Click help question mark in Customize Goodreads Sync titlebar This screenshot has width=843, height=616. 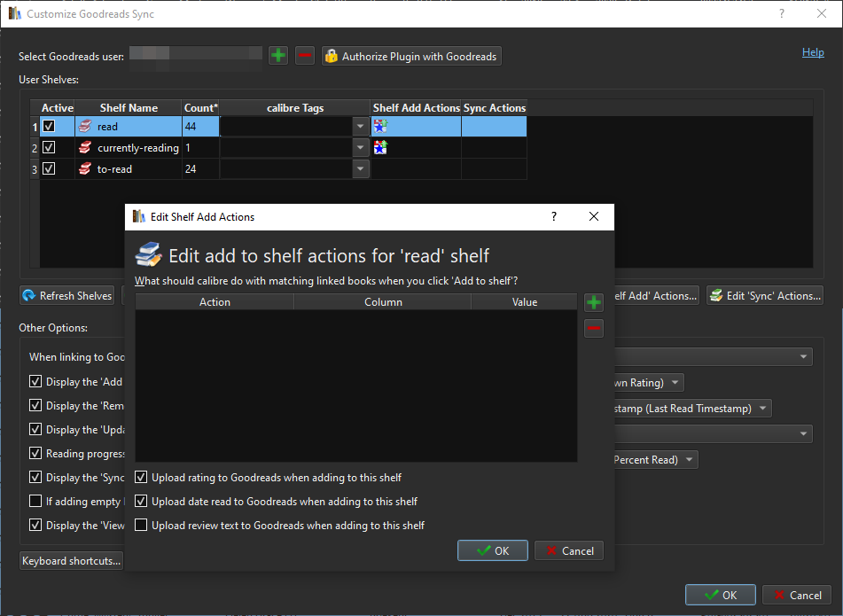(x=782, y=13)
